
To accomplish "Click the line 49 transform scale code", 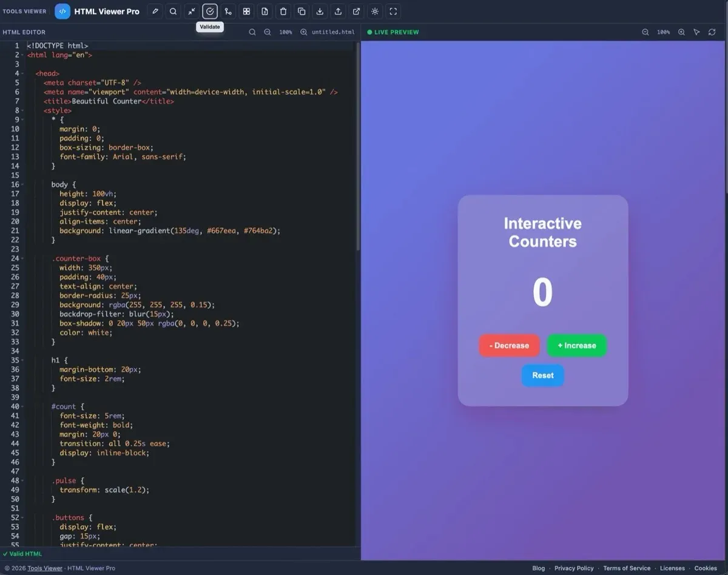I will 104,489.
